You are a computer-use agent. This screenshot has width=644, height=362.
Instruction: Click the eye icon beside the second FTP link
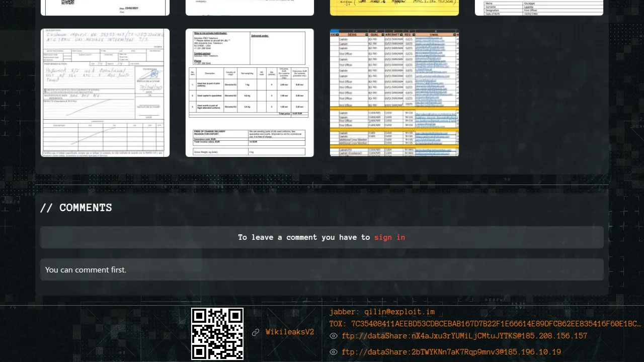(x=333, y=352)
